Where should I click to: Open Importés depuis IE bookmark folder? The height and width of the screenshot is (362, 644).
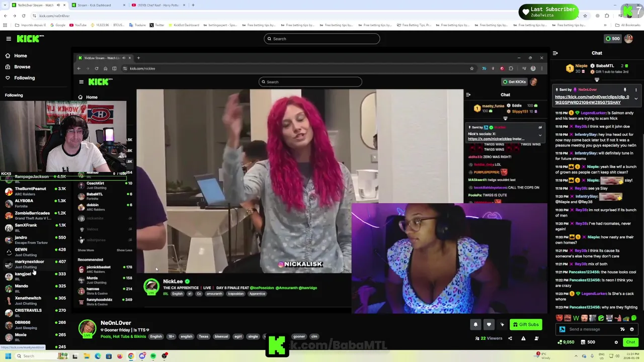30,25
